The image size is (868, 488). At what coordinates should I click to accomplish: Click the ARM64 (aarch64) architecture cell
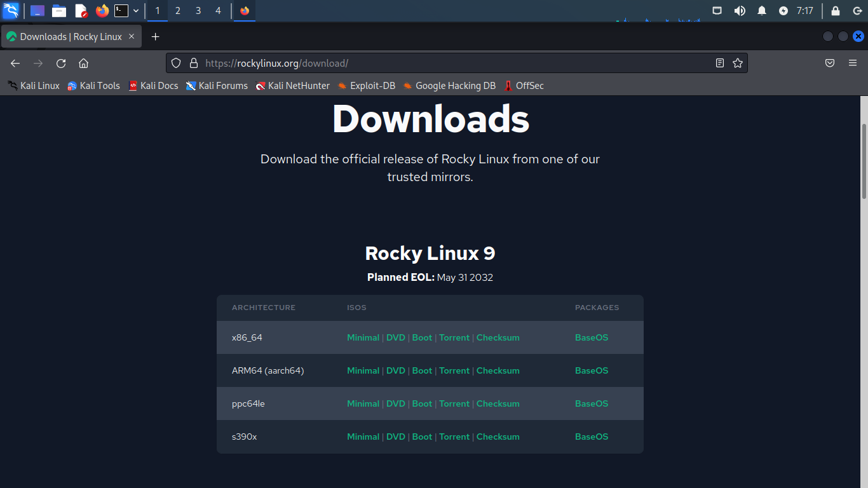point(268,370)
